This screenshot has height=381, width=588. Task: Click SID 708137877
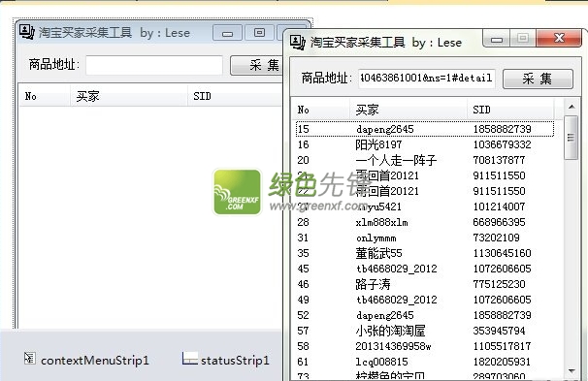499,160
